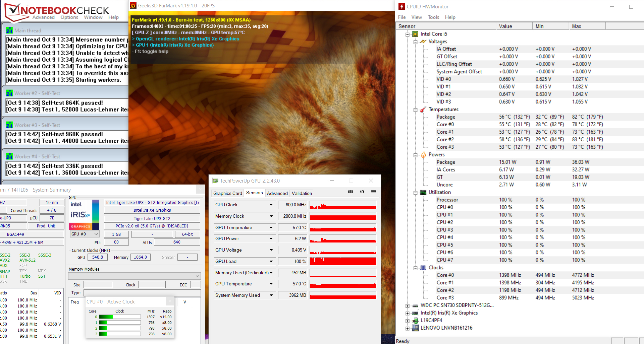The image size is (644, 344).
Task: Open the File menu in HWMonitor
Action: [x=402, y=17]
